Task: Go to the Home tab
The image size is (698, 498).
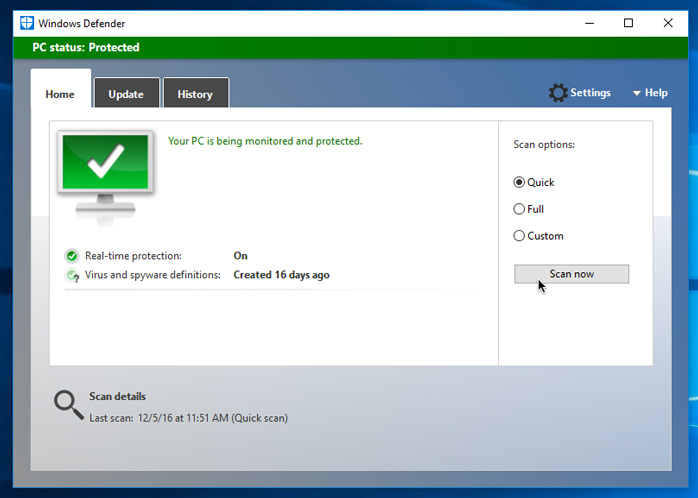Action: tap(60, 94)
